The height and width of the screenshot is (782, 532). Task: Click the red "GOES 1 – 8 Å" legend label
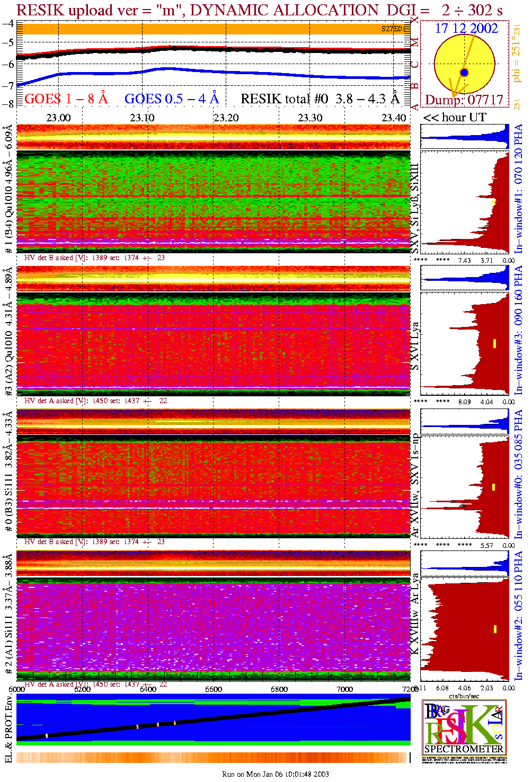tap(66, 99)
